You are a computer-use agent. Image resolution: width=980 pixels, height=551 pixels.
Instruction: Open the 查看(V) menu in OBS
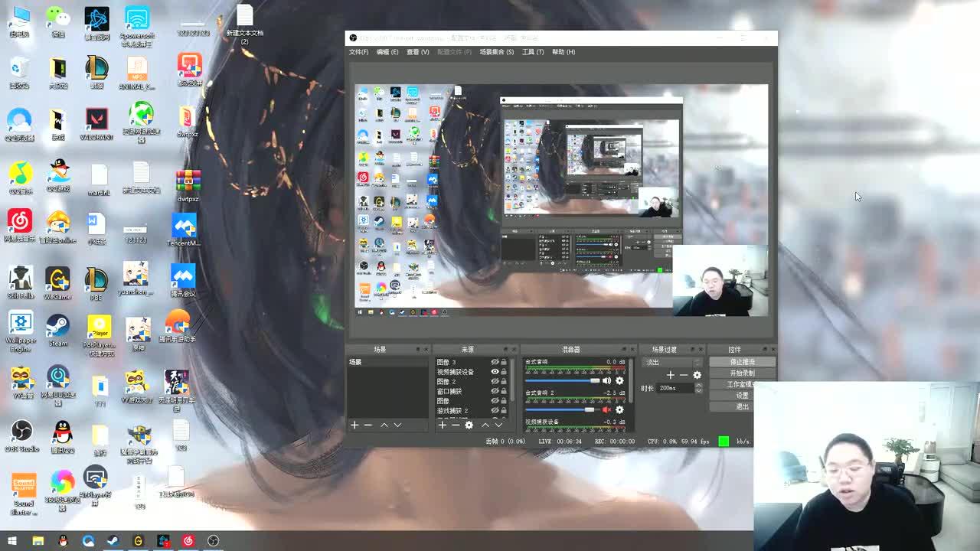(417, 52)
